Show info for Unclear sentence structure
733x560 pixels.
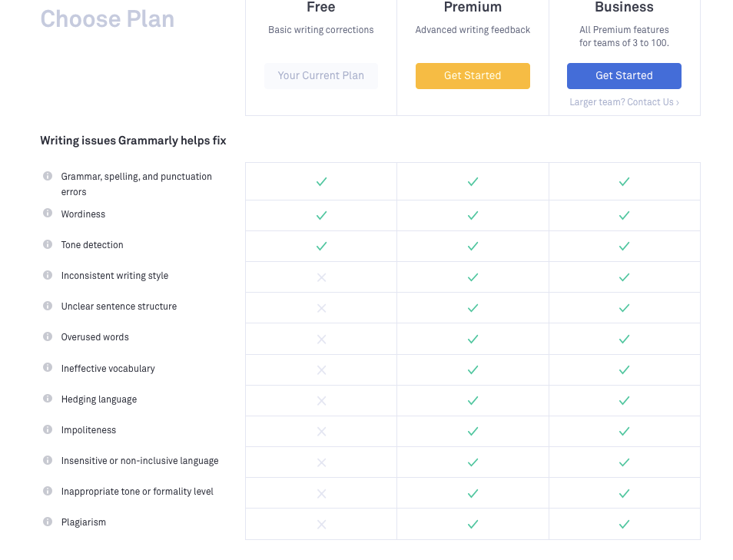pyautogui.click(x=48, y=306)
